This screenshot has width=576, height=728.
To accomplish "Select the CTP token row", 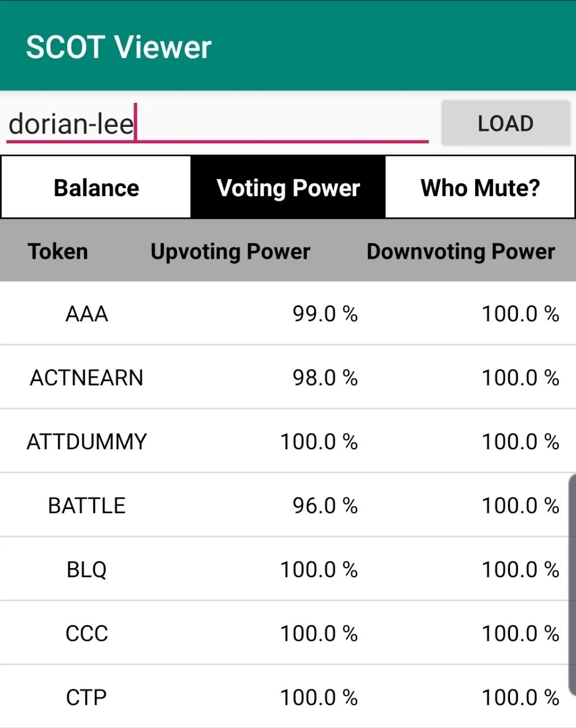I will point(288,697).
